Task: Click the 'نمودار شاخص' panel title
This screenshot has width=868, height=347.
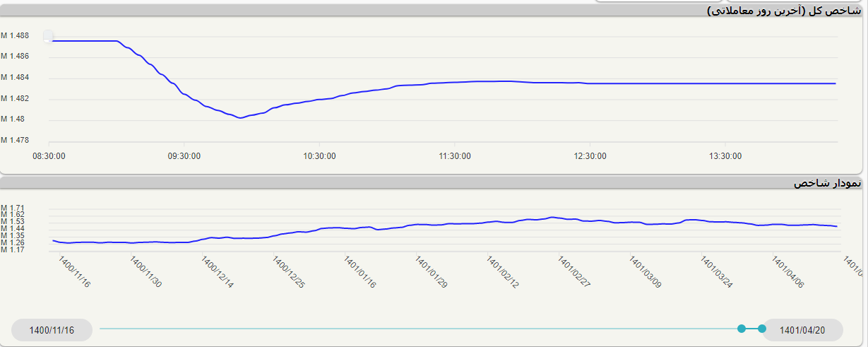Action: pos(827,183)
